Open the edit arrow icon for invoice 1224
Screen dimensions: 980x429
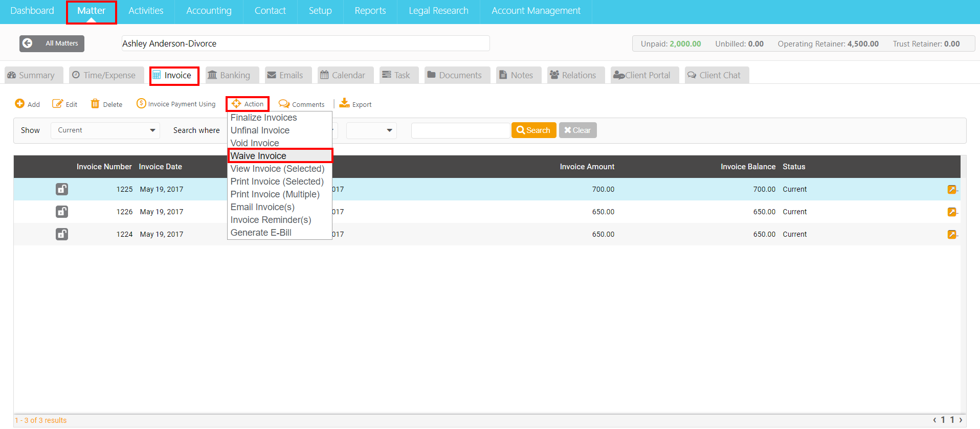[x=952, y=234]
